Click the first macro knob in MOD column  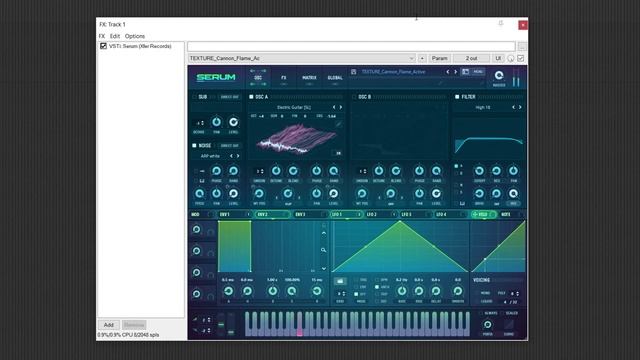tap(197, 229)
